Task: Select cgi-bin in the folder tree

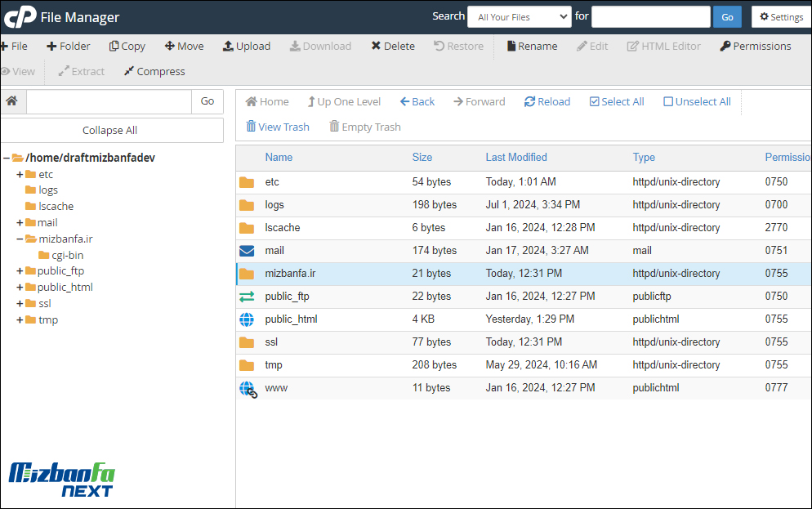Action: [67, 255]
